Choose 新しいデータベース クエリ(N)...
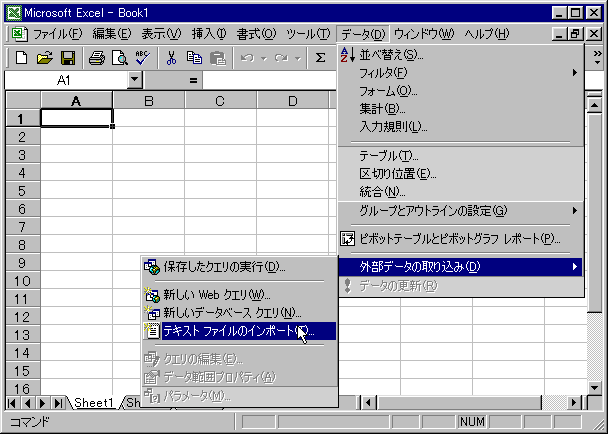The image size is (608, 434). click(239, 313)
